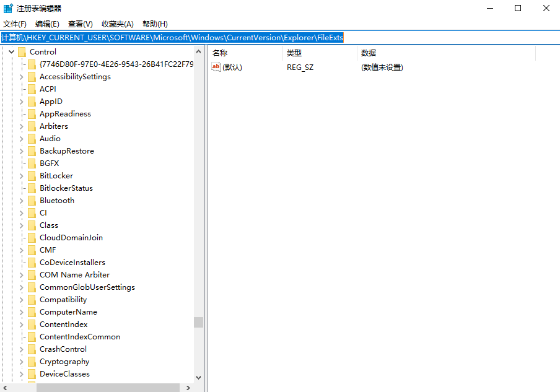Viewport: 560px width, 392px height.
Task: Click the tree panel scrollbar down arrow
Action: pos(199,377)
